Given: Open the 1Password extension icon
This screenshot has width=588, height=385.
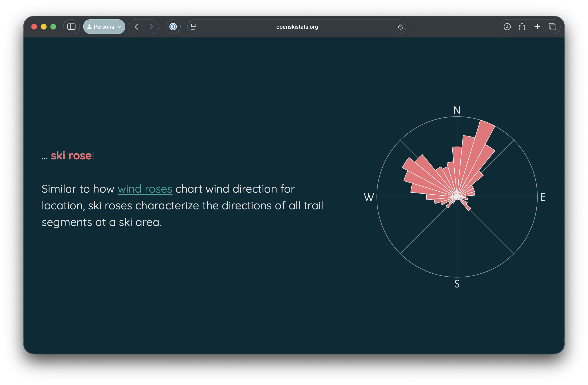Looking at the screenshot, I should pos(173,27).
